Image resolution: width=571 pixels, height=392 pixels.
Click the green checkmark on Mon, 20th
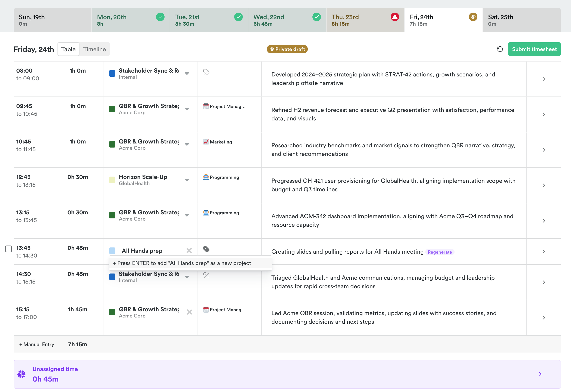pos(160,17)
